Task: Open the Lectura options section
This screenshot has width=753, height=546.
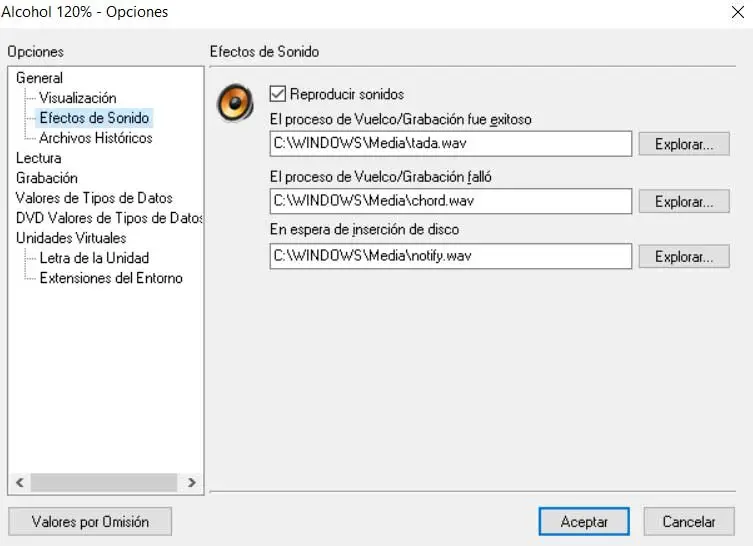Action: tap(39, 158)
